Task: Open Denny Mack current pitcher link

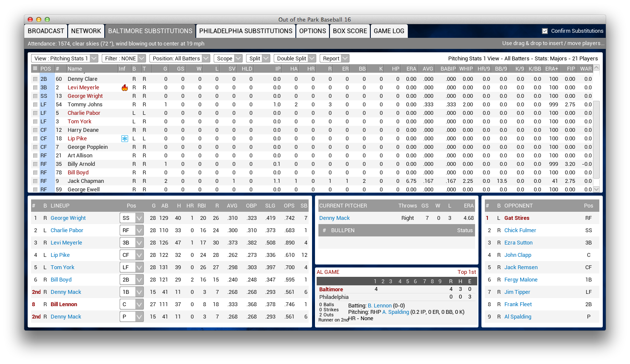Action: [334, 218]
